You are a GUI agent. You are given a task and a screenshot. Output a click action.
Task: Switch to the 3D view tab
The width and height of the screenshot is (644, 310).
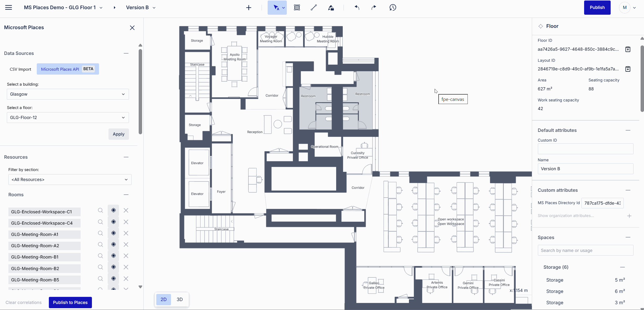180,299
